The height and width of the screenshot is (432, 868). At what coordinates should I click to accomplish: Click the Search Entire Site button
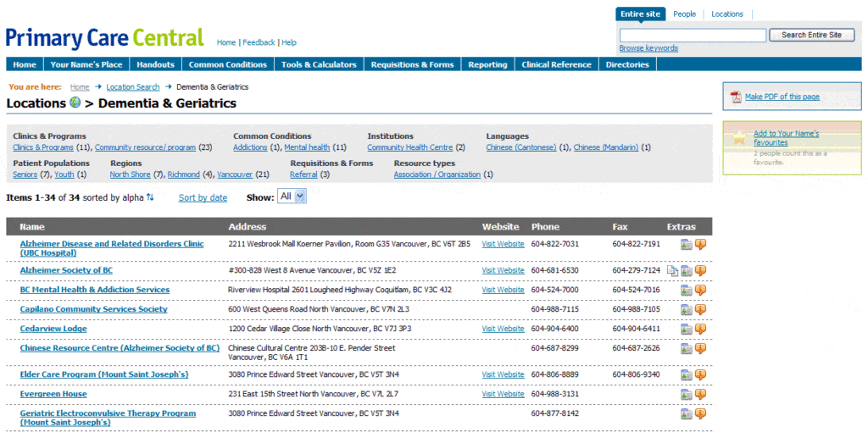(x=811, y=35)
